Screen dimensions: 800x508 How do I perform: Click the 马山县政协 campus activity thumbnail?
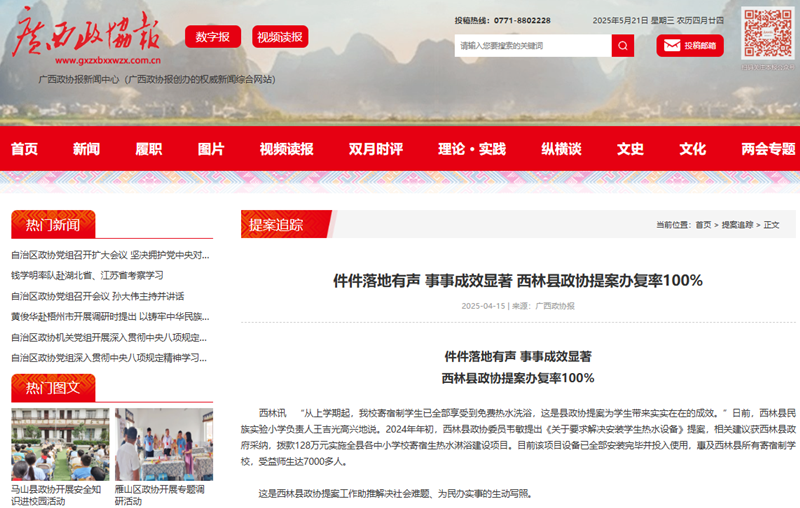(60, 444)
